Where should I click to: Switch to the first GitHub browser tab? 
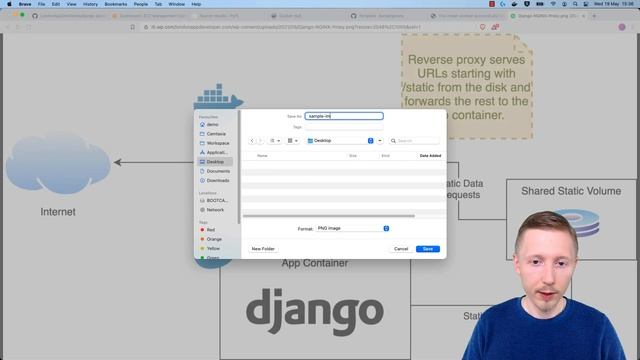[69, 16]
